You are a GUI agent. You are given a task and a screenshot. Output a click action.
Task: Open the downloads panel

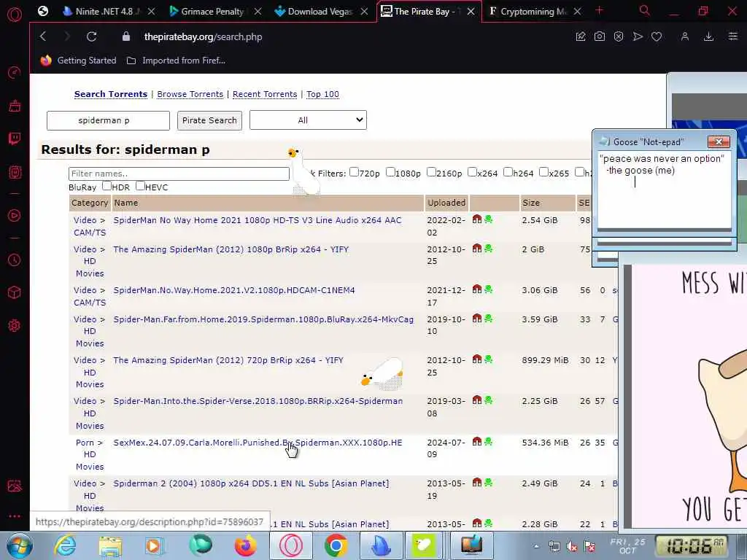click(708, 36)
